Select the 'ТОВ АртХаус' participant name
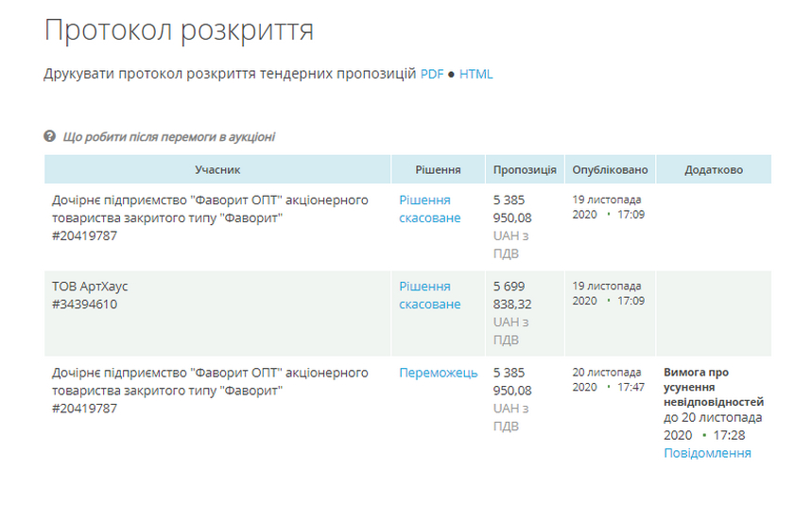Image resolution: width=812 pixels, height=506 pixels. pos(90,287)
